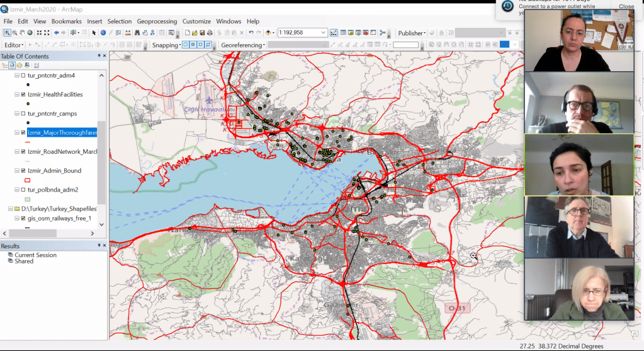
Task: Click the Publisher button
Action: [411, 33]
